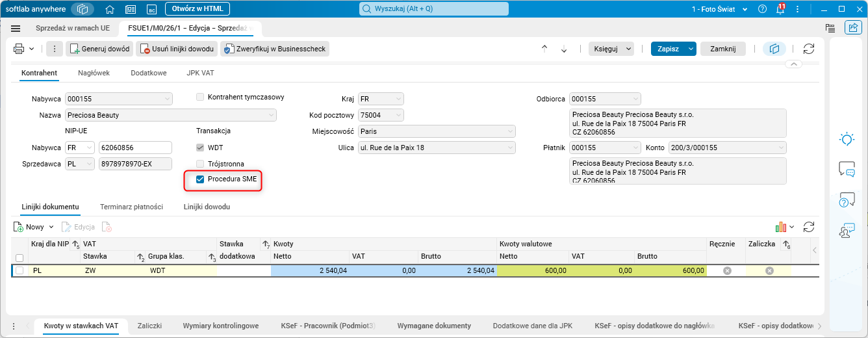This screenshot has width=868, height=338.
Task: Open the lightbulb hints icon in sidebar
Action: [847, 138]
